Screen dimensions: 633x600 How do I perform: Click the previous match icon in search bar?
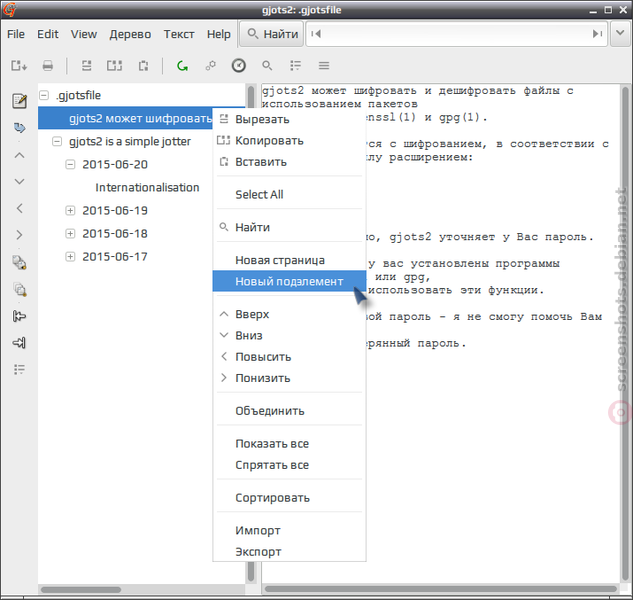316,34
